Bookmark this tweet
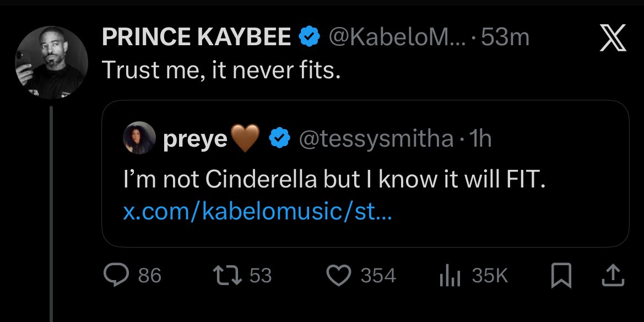Viewport: 644px width, 322px height. [x=561, y=275]
